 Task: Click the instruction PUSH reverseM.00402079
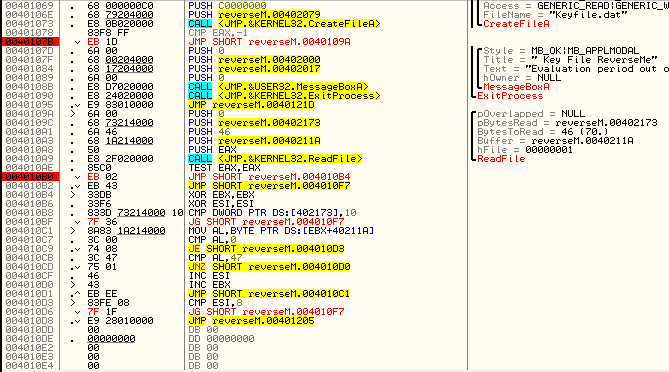pyautogui.click(x=254, y=15)
